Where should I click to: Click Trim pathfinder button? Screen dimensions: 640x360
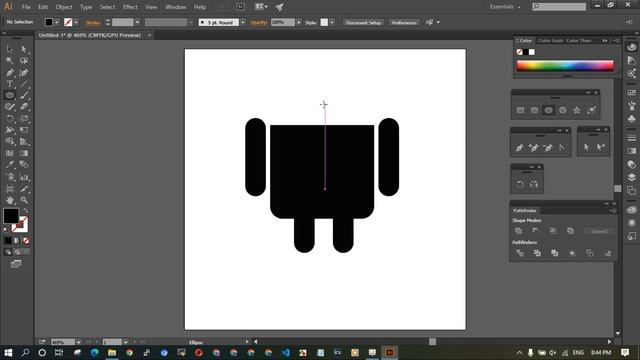pyautogui.click(x=537, y=253)
